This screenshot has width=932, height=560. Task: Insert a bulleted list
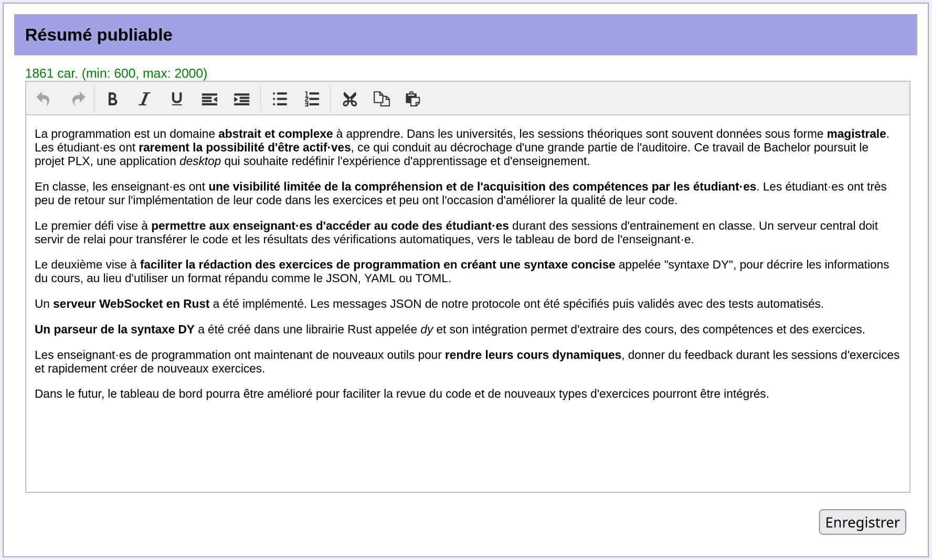pyautogui.click(x=280, y=99)
